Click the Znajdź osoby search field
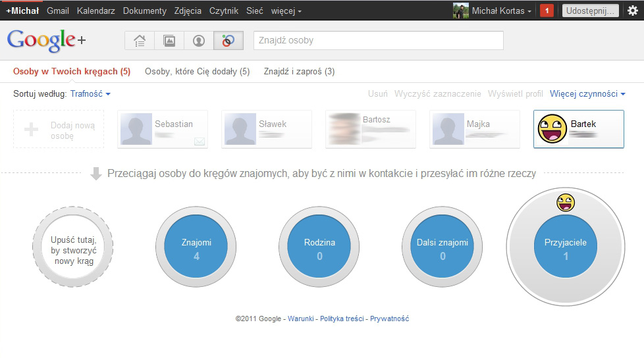Image resolution: width=644 pixels, height=358 pixels. click(378, 40)
